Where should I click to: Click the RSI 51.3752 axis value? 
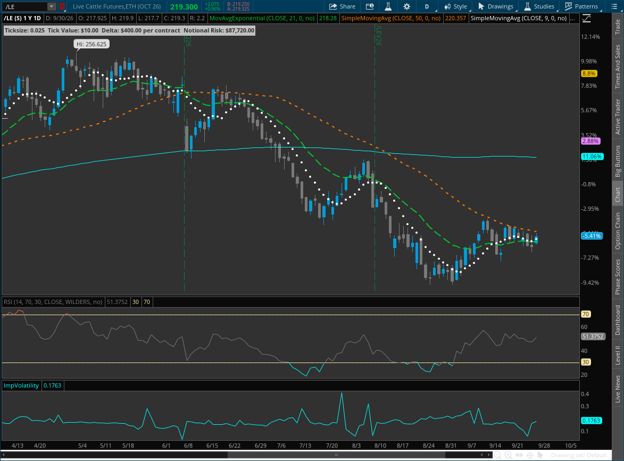pyautogui.click(x=593, y=337)
